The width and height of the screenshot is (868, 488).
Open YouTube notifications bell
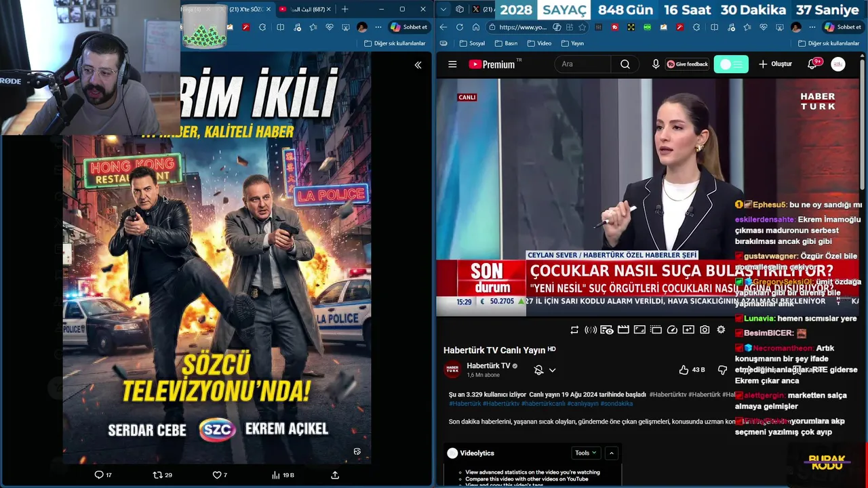point(812,64)
